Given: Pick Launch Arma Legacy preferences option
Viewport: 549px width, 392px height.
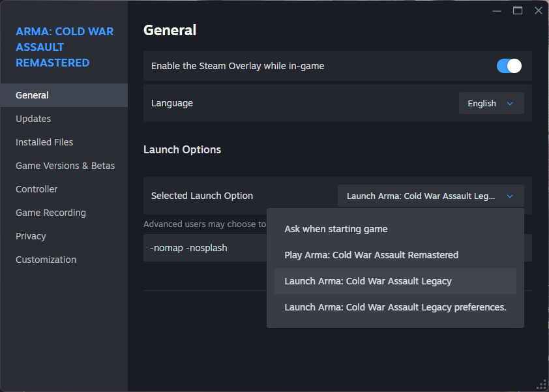Looking at the screenshot, I should coord(395,307).
